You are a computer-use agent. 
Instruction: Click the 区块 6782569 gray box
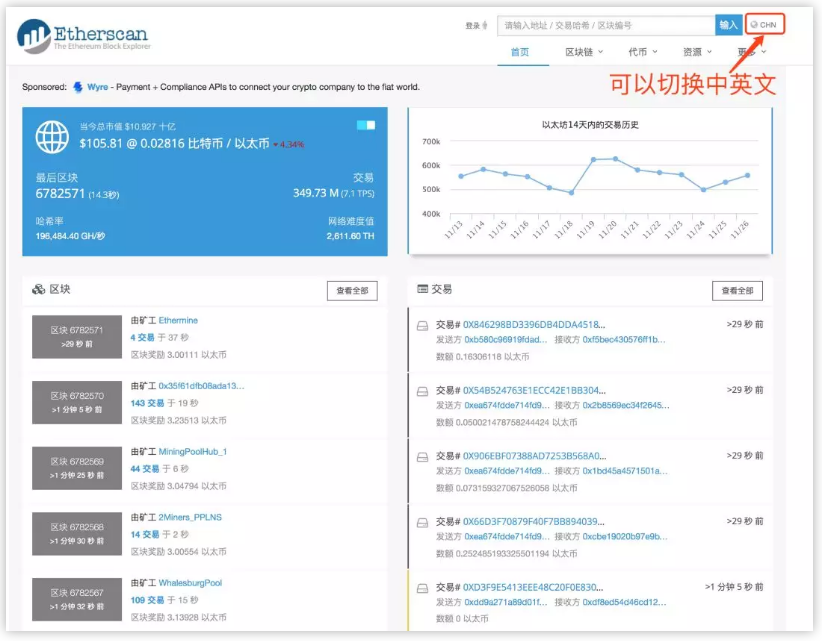tap(77, 468)
